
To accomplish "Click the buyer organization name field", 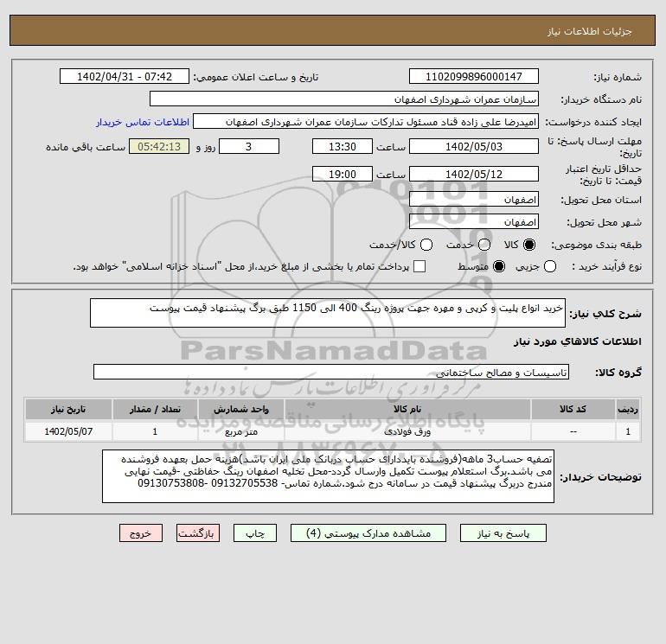I will (x=344, y=99).
